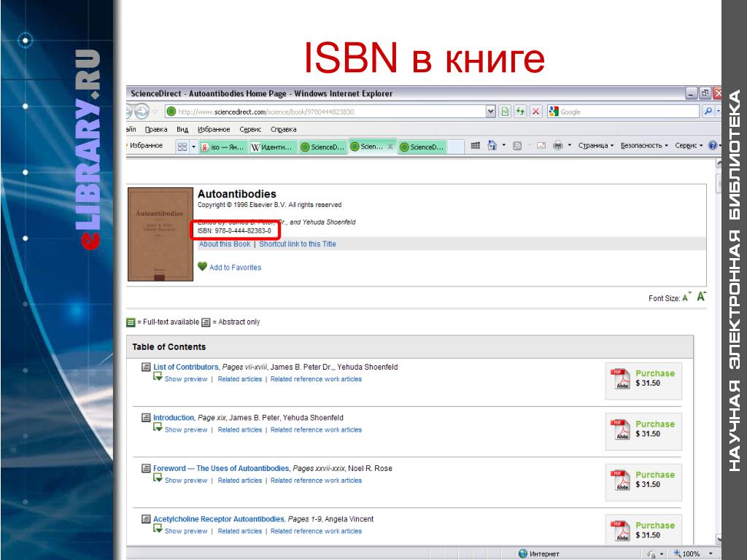
Task: Click the Read Mail envelope icon
Action: 541,146
